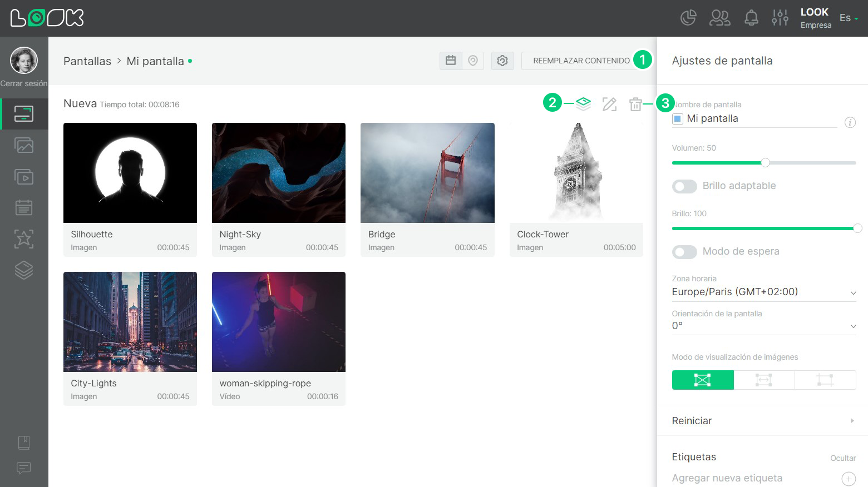The height and width of the screenshot is (487, 868).
Task: Select the second image display mode
Action: [x=764, y=380]
